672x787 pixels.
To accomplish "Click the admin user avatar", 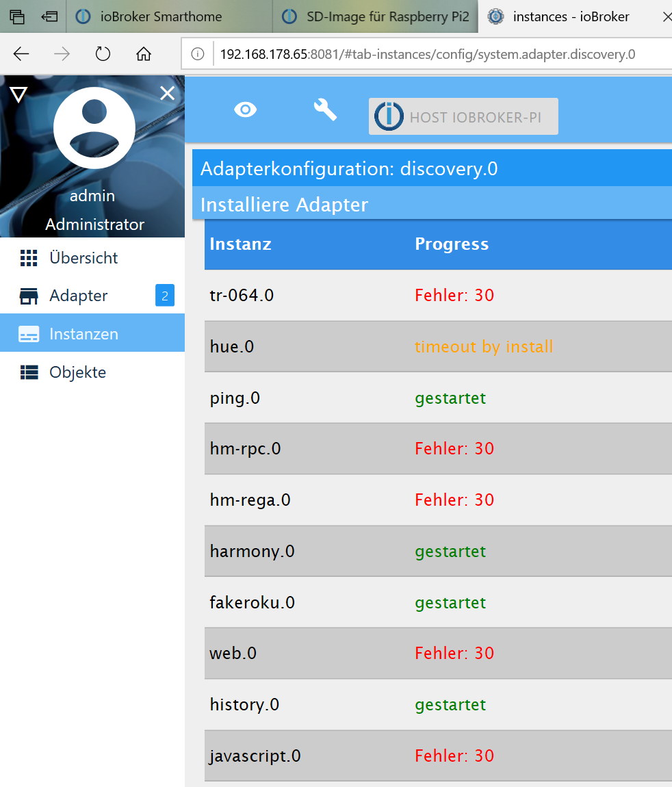I will [x=94, y=127].
